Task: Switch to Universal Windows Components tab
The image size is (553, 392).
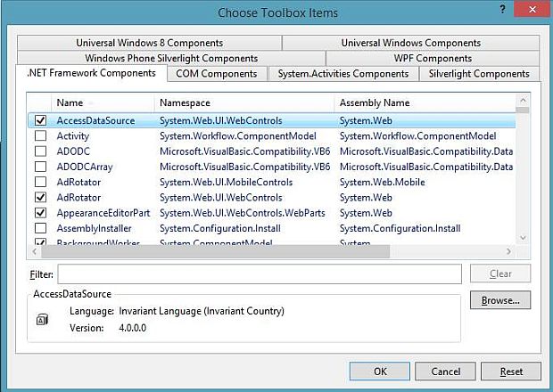Action: [x=411, y=43]
